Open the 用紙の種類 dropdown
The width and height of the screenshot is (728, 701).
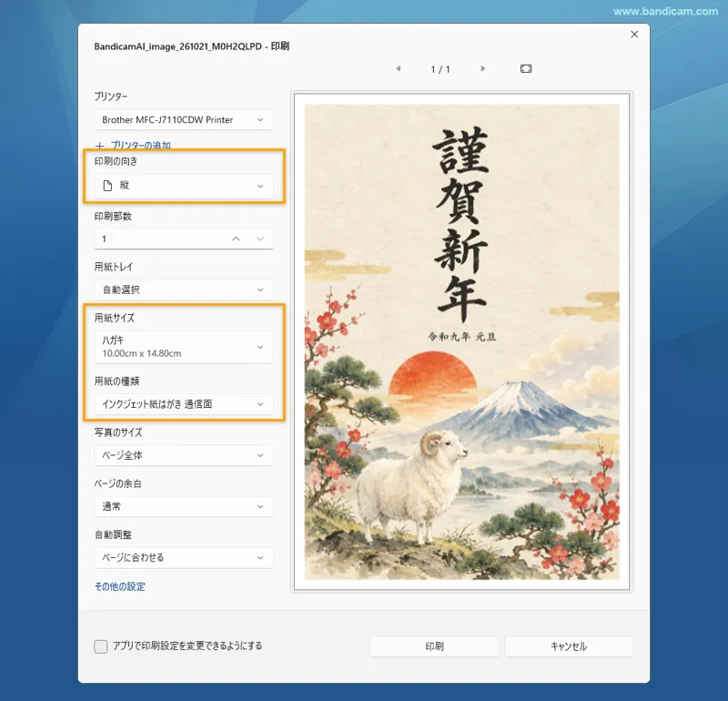[184, 404]
